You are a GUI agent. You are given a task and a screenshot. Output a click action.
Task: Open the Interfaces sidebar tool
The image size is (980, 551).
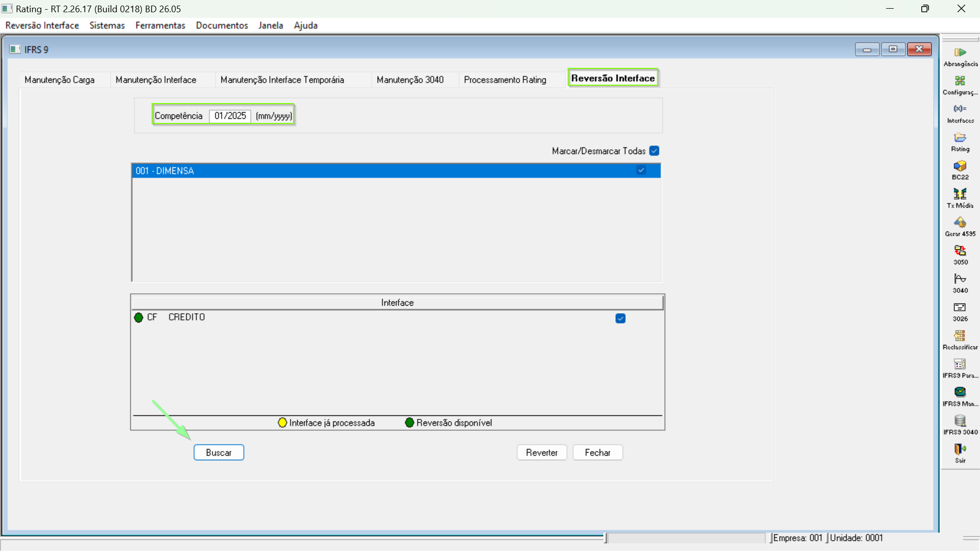[960, 109]
